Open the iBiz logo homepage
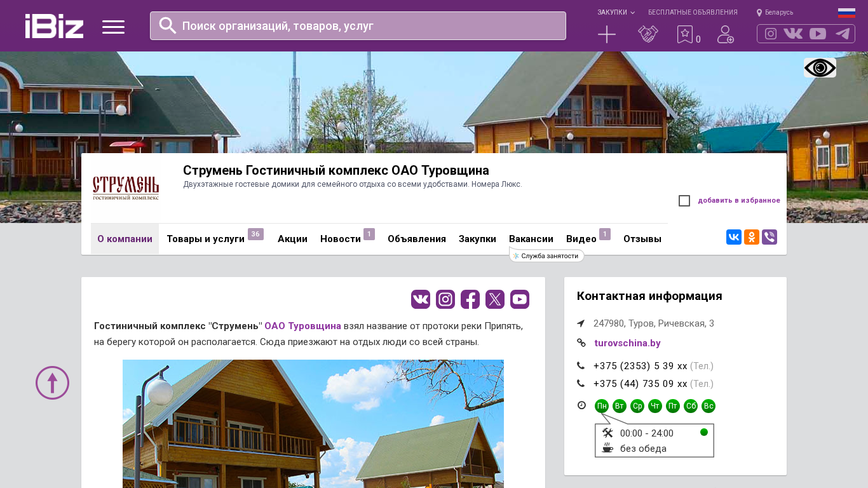 click(x=54, y=26)
